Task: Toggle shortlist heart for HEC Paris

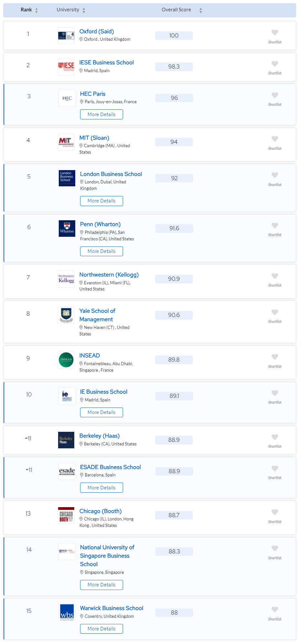Action: (275, 95)
